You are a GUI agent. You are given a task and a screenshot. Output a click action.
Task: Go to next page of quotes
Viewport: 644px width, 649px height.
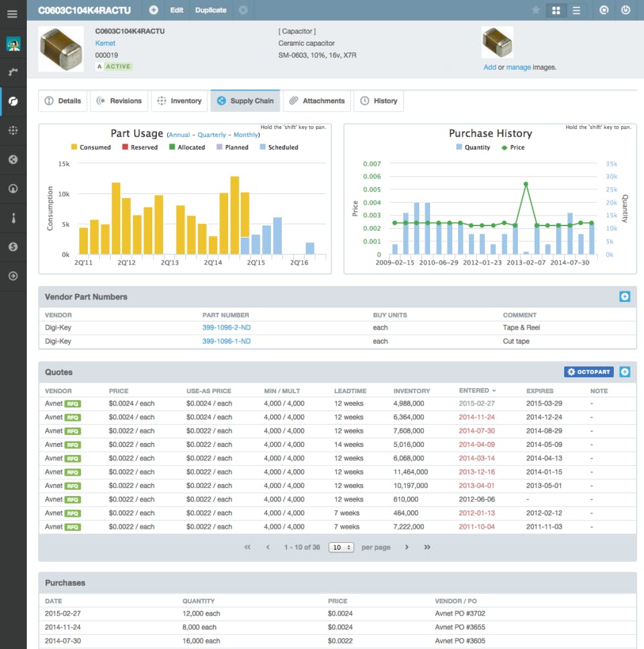click(x=407, y=547)
